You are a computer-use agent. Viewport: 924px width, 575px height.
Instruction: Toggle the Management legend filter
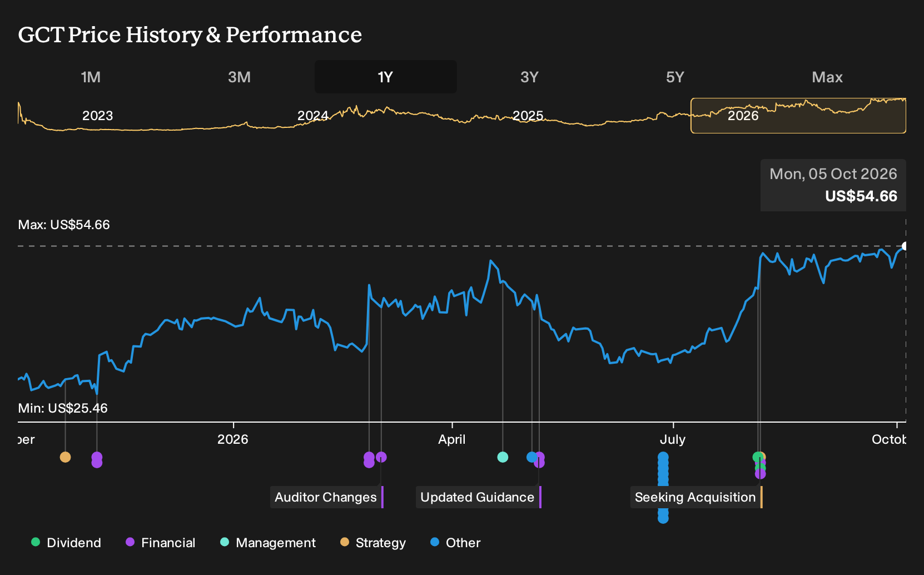click(x=268, y=542)
